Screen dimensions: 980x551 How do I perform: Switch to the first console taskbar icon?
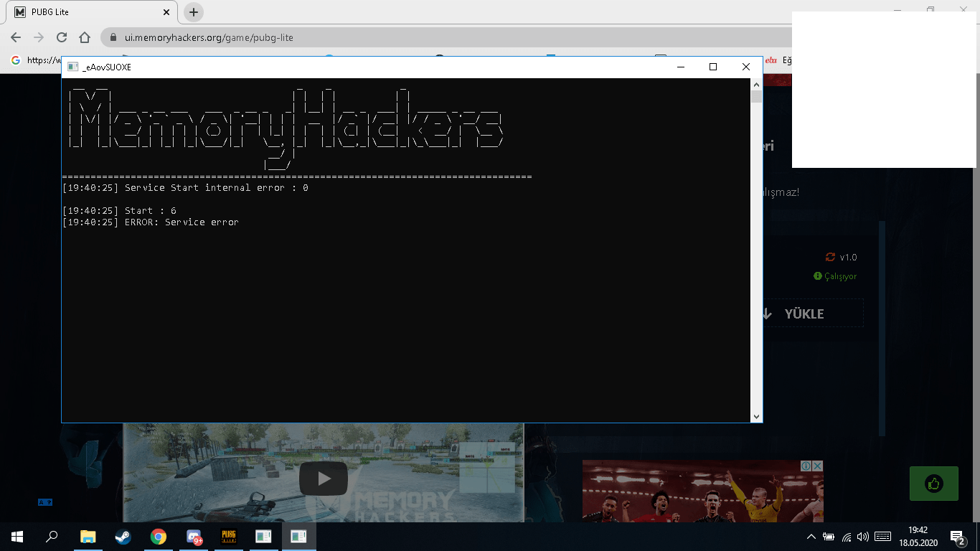point(264,536)
